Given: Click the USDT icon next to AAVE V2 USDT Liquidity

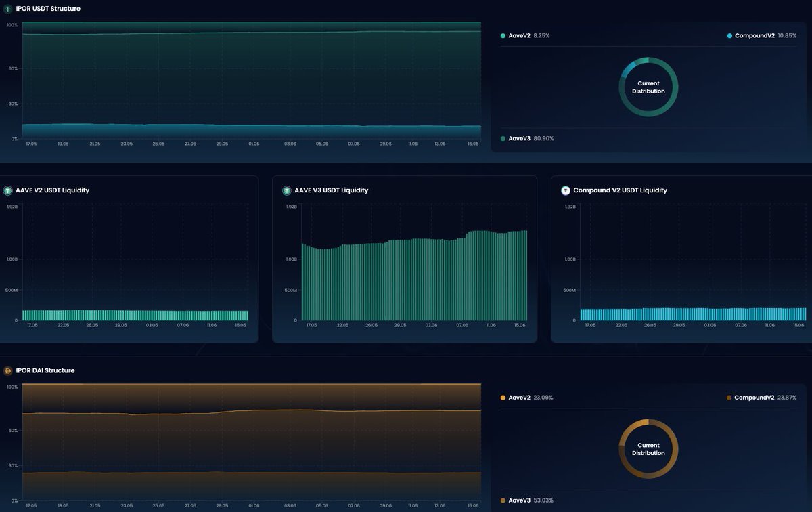Looking at the screenshot, I should pos(8,190).
